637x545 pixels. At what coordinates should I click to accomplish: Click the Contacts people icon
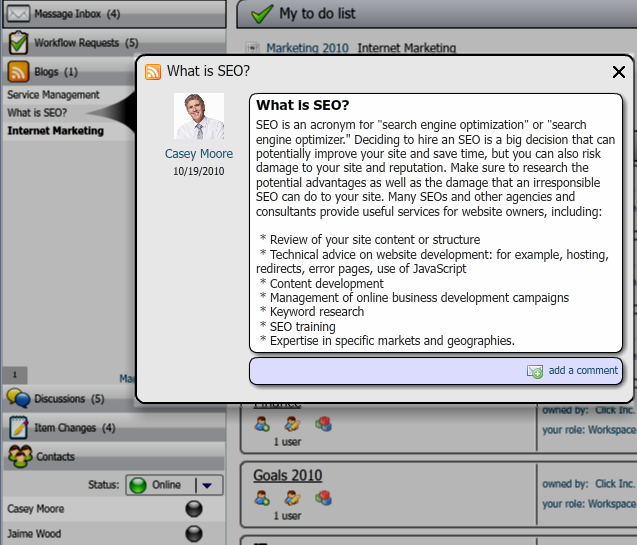click(18, 456)
